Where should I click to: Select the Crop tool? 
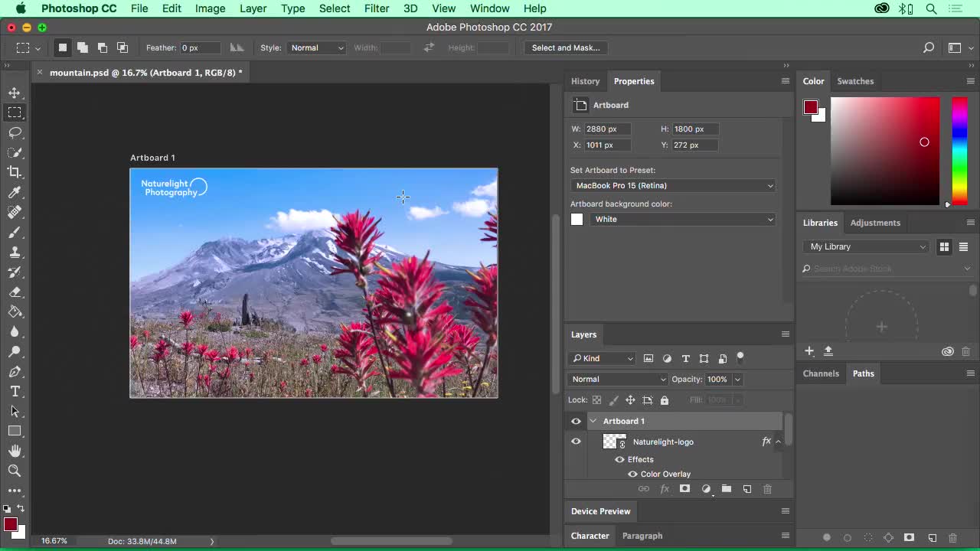(15, 171)
